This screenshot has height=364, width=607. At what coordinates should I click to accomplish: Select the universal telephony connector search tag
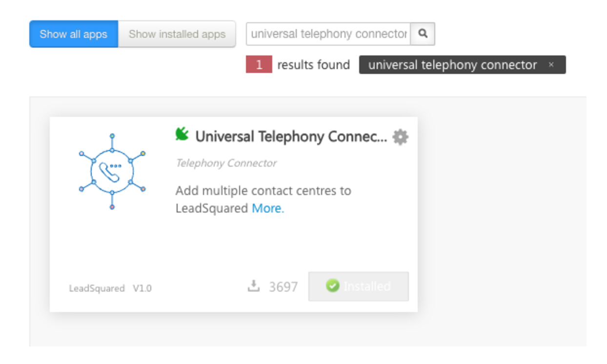452,65
